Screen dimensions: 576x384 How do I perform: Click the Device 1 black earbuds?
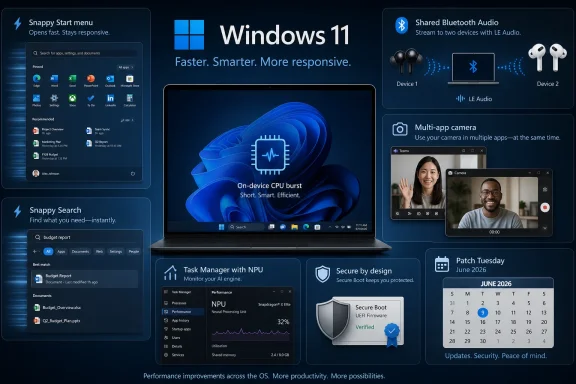[407, 61]
